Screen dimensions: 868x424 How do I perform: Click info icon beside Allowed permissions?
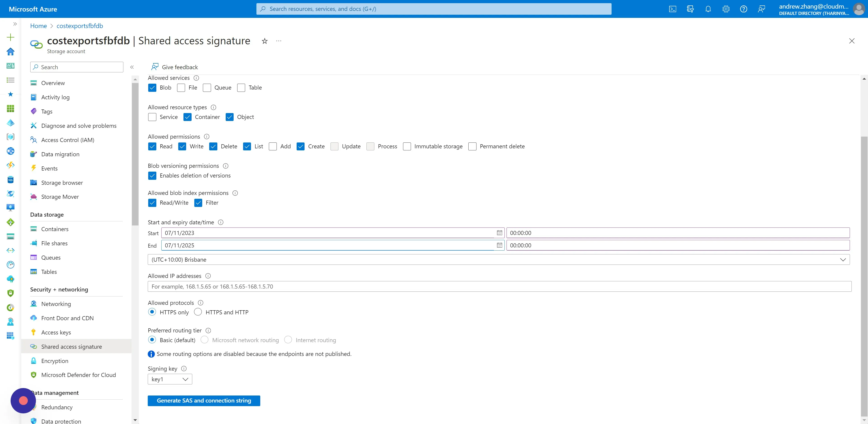[206, 137]
